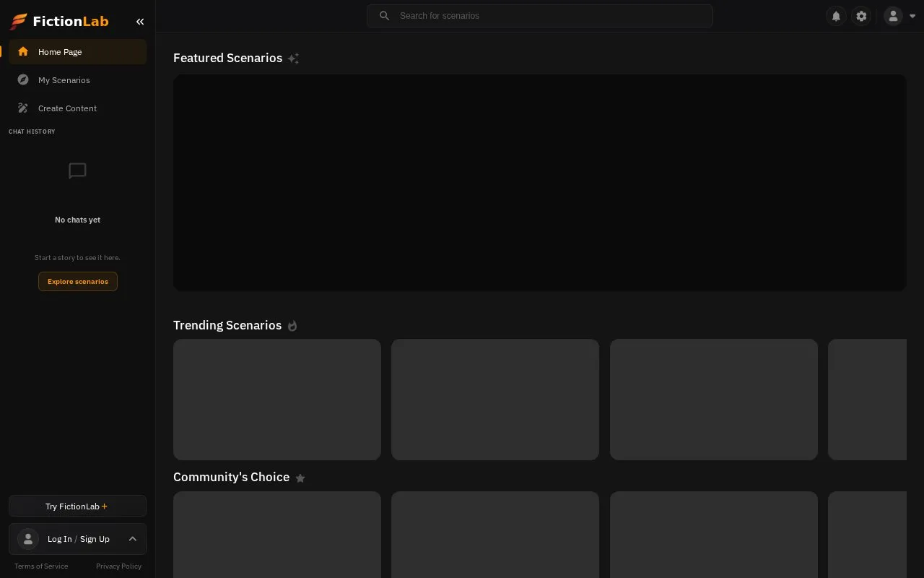The image size is (924, 578).
Task: Open the Featured Scenarios banner
Action: (x=540, y=183)
